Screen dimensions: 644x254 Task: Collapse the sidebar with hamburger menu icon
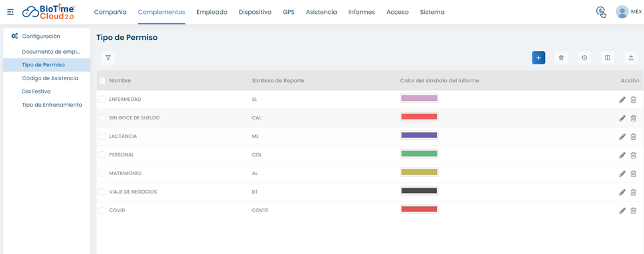11,12
